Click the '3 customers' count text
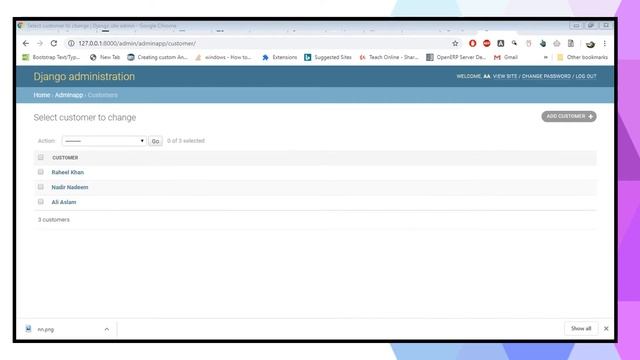The image size is (640, 360). pos(54,220)
